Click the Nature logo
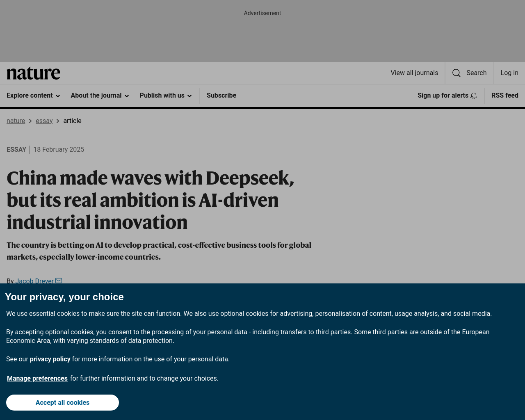525x420 pixels. pyautogui.click(x=33, y=73)
